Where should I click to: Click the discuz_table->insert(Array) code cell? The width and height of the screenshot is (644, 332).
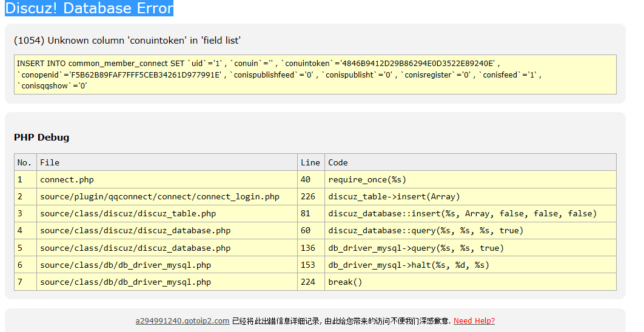click(394, 196)
